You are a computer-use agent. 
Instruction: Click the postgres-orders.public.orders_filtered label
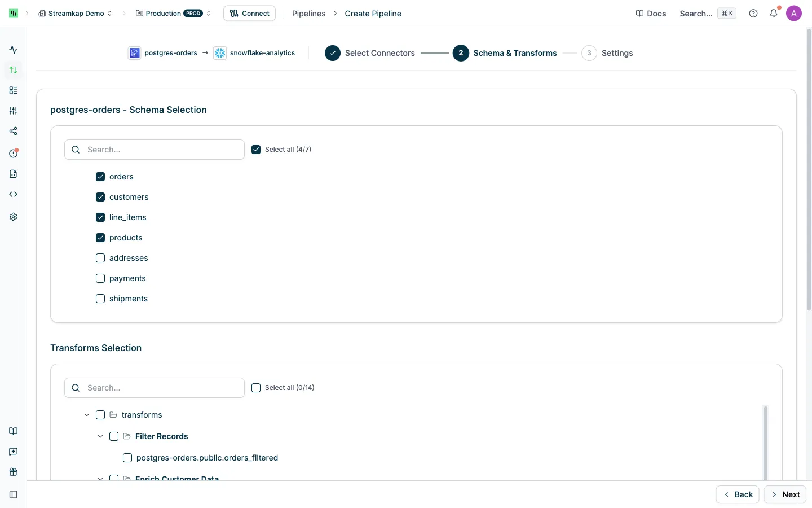pos(208,458)
